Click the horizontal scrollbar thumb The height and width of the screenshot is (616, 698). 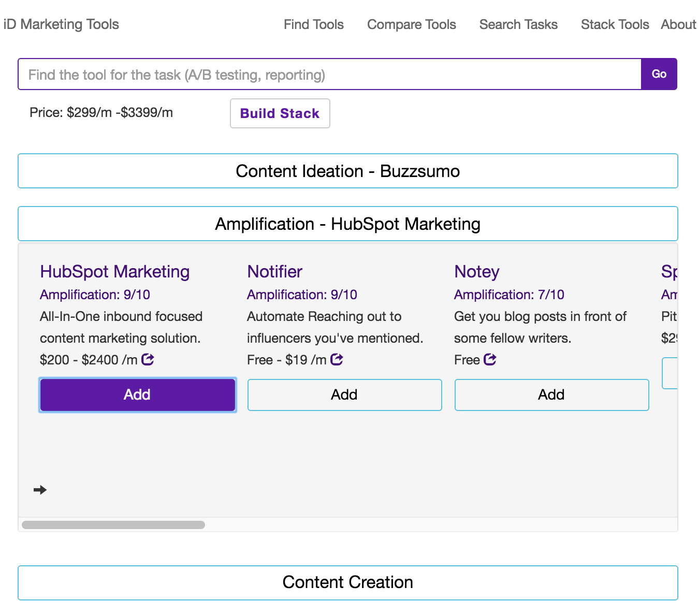point(113,525)
